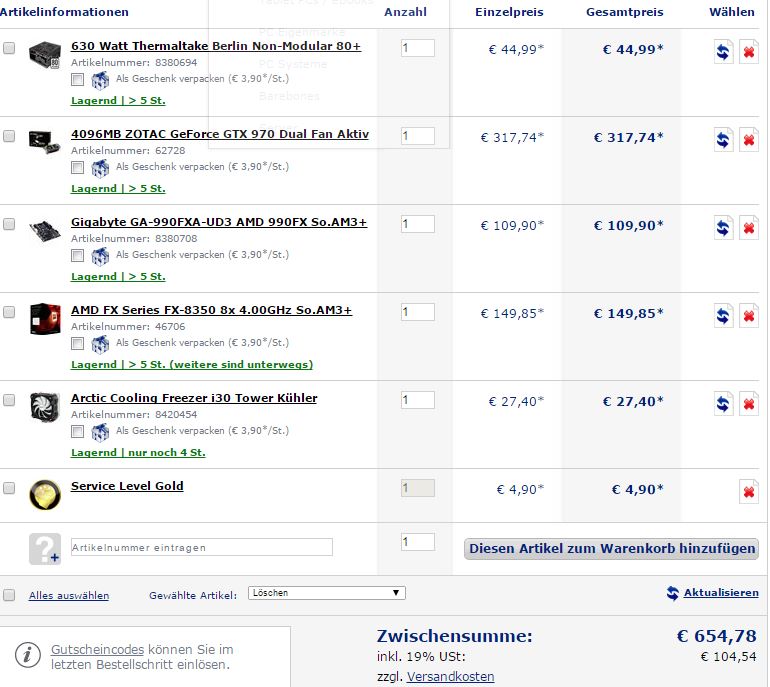
Task: Select the Thermaltake Berlin row checkbox
Action: [9, 48]
